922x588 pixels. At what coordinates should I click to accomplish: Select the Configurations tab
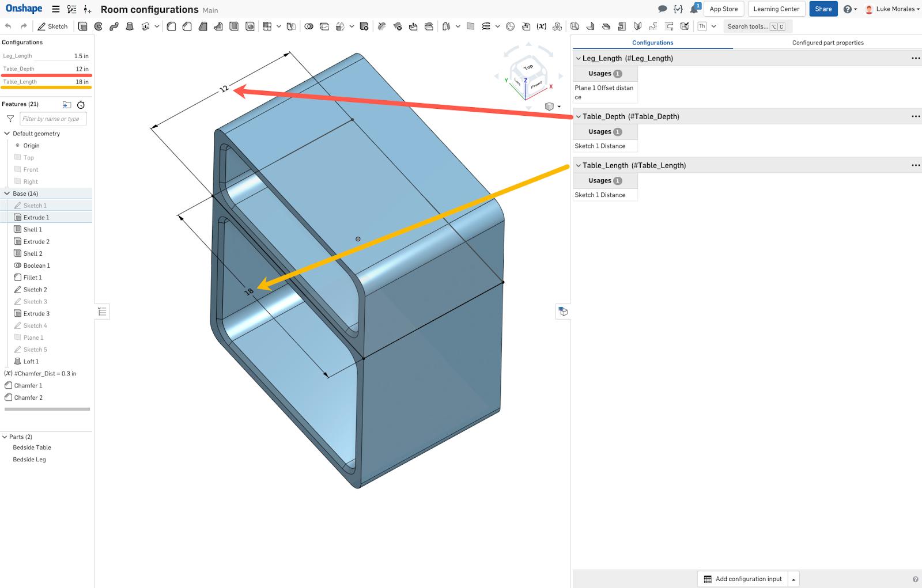(x=652, y=43)
